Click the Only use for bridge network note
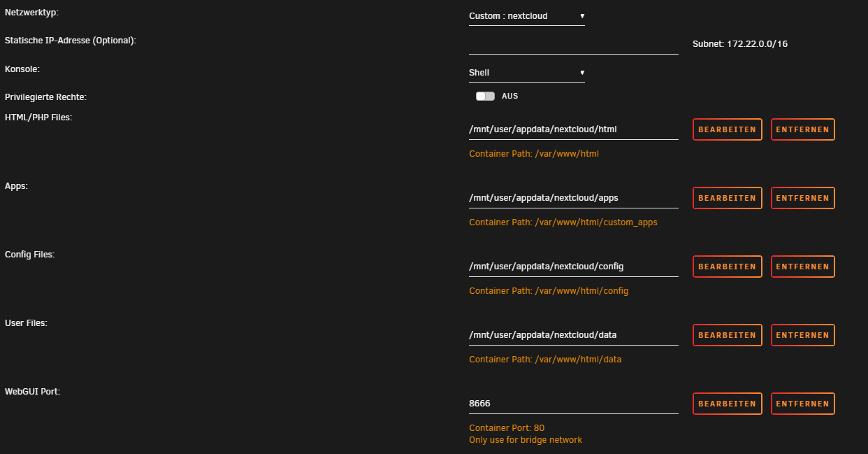The image size is (868, 454). [526, 440]
